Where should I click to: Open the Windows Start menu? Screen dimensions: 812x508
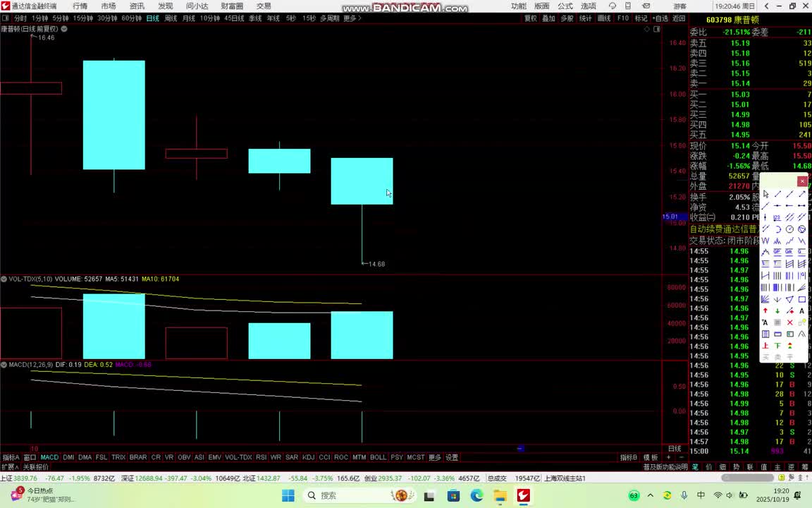point(288,495)
